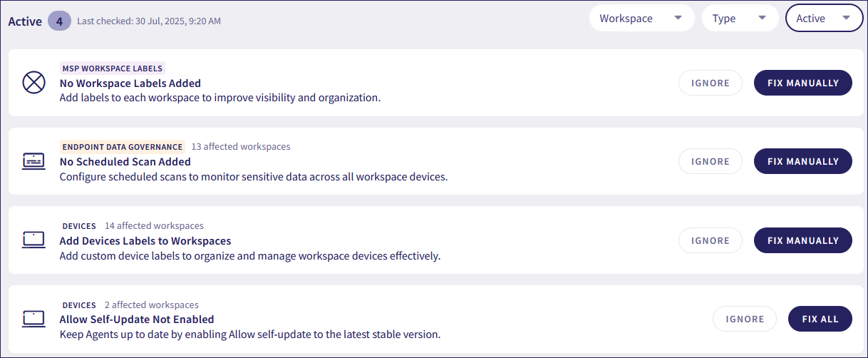
Task: Click laptop icon beside Allow Self-Update Not Enabled
Action: [x=33, y=319]
